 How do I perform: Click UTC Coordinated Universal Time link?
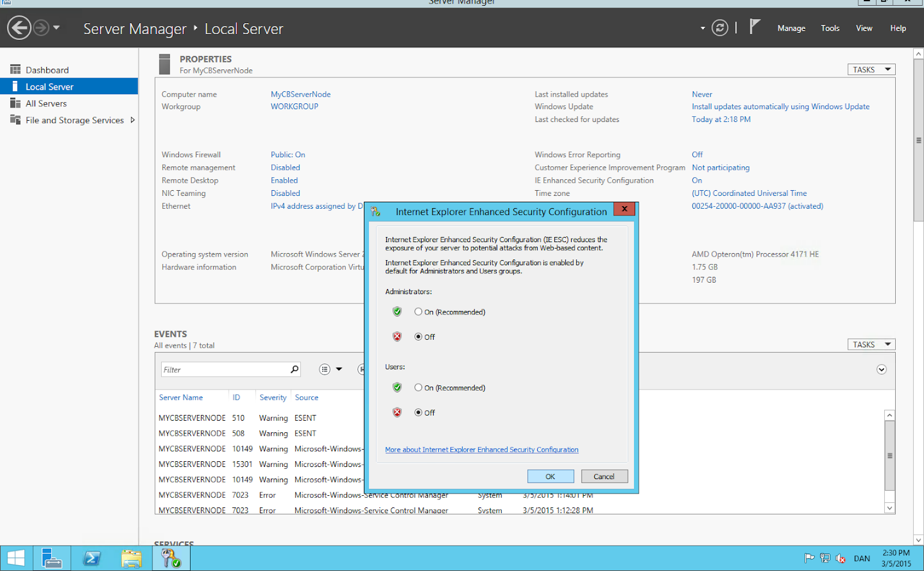(x=749, y=193)
